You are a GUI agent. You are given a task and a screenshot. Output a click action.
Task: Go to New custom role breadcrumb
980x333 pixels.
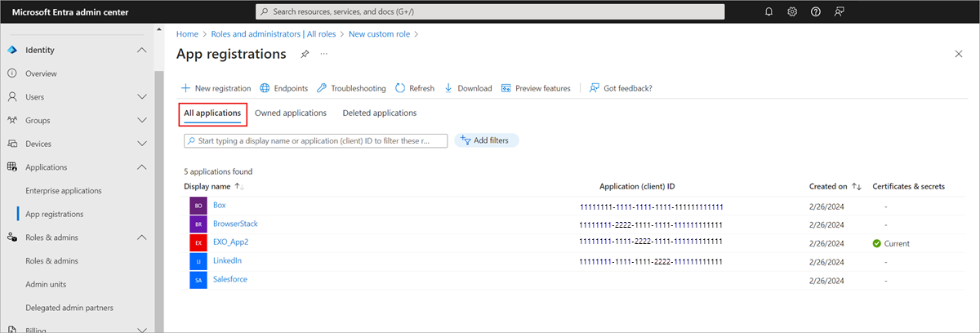click(380, 34)
